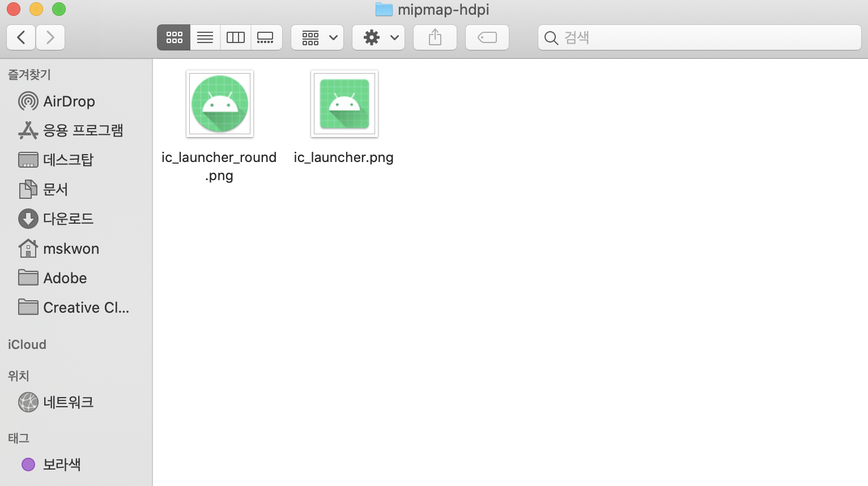Viewport: 868px width, 486px height.
Task: Click the Share toolbar button
Action: click(x=435, y=37)
